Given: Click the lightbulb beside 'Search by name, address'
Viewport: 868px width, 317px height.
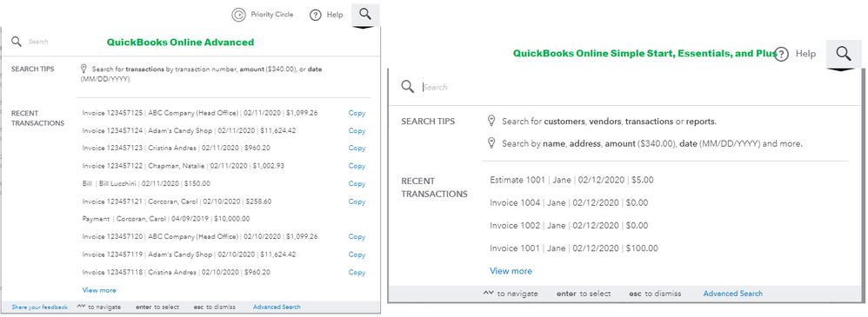Looking at the screenshot, I should [x=491, y=143].
